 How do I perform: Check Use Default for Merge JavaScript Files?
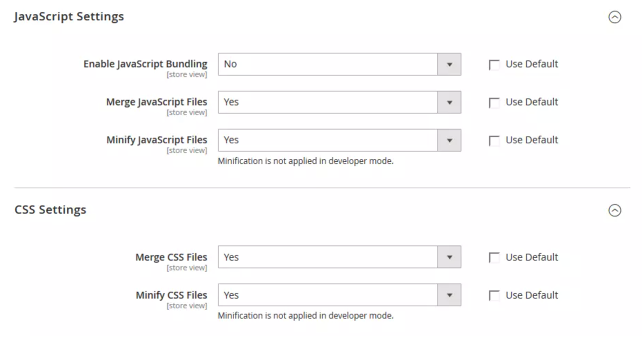[494, 102]
